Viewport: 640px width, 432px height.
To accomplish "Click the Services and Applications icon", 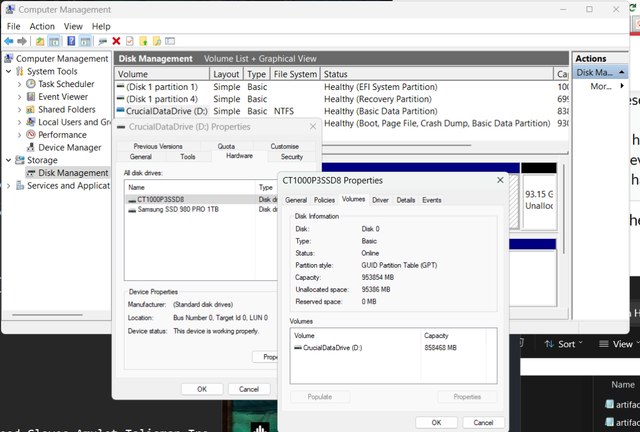I will pyautogui.click(x=20, y=185).
